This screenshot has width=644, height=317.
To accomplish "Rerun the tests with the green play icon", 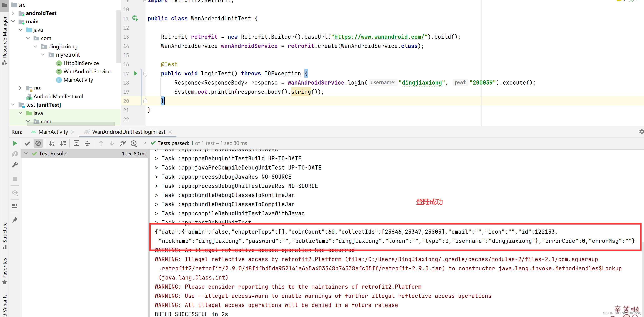I will pos(15,143).
